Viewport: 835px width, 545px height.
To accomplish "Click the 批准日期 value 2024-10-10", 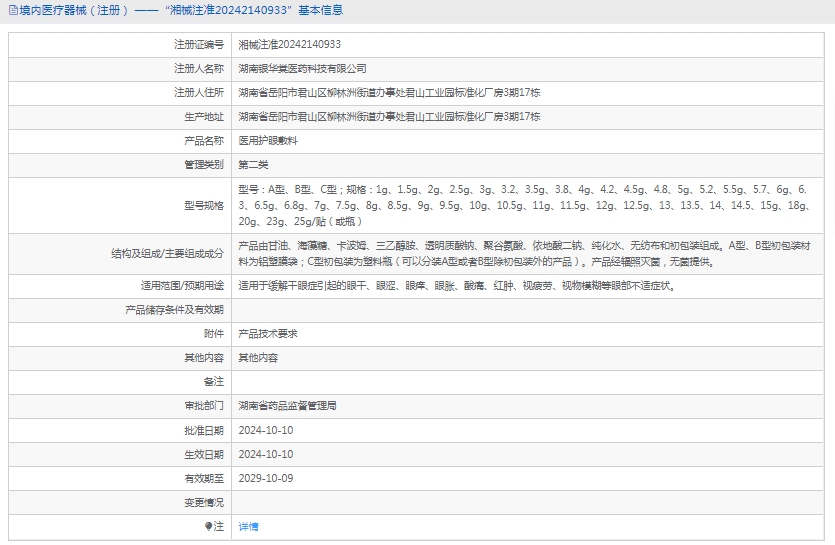I will pos(265,430).
